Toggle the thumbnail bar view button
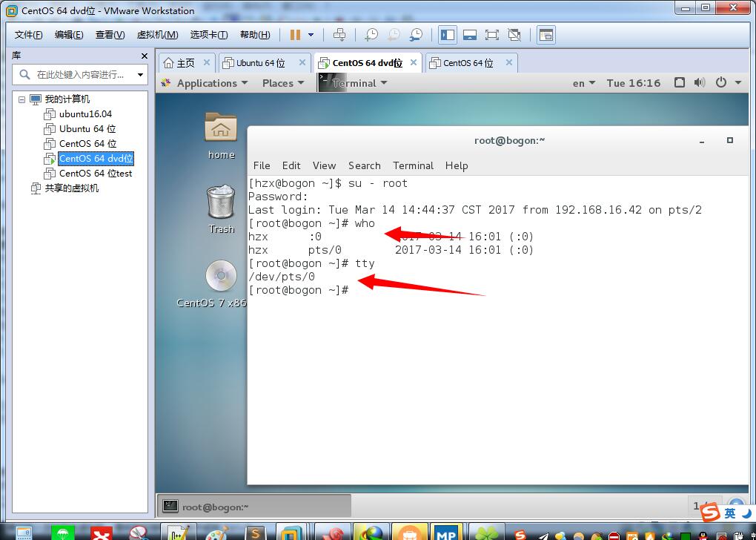 (x=470, y=35)
